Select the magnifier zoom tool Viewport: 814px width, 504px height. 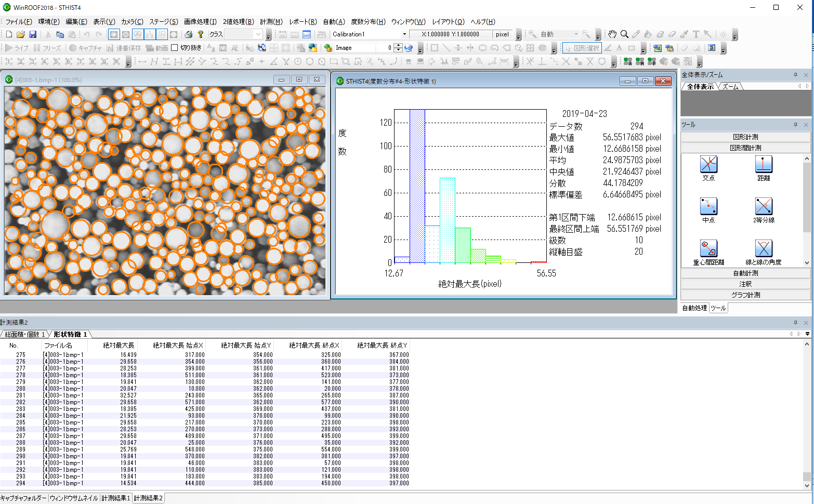pos(624,34)
